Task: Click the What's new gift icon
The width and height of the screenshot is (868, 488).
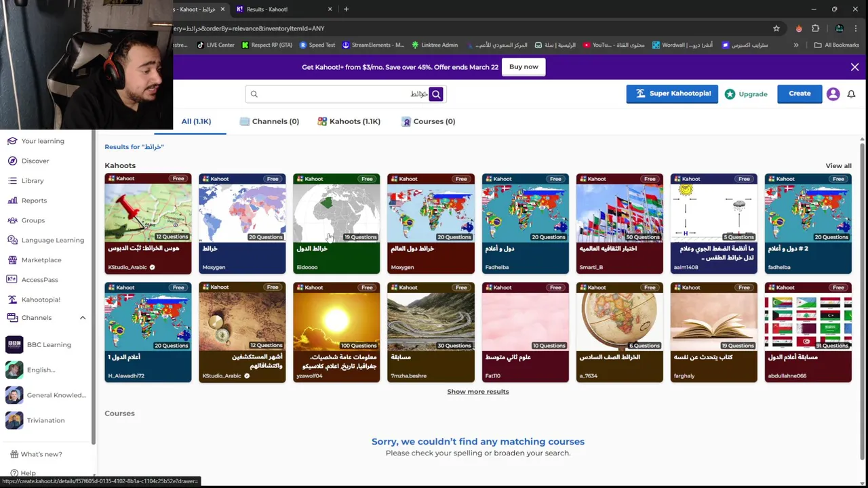Action: [x=14, y=454]
